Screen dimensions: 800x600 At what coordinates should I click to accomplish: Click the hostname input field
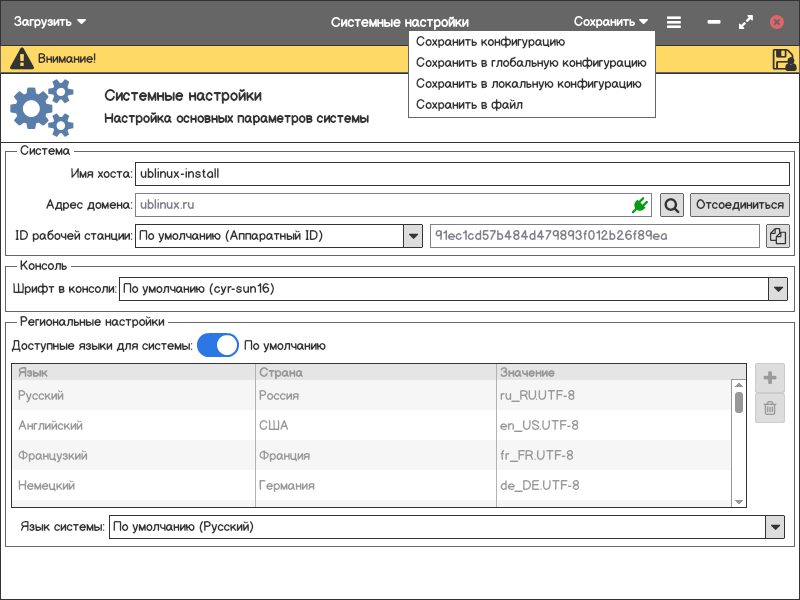click(x=462, y=174)
